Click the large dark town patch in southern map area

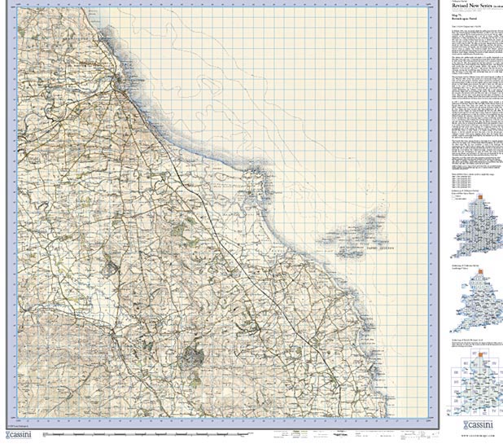coord(194,355)
